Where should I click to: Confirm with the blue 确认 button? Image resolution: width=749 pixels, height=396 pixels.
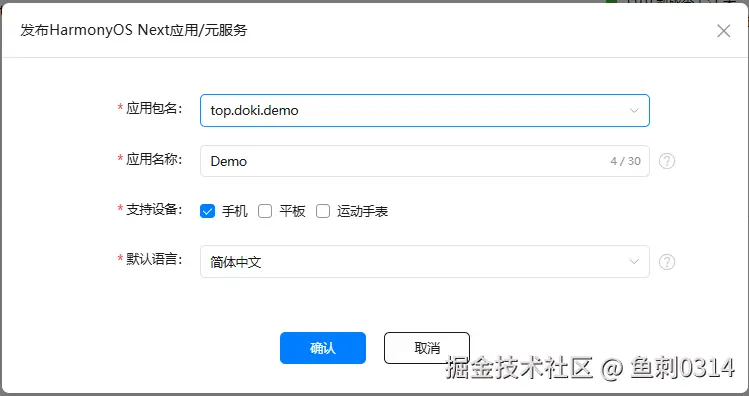click(x=323, y=348)
